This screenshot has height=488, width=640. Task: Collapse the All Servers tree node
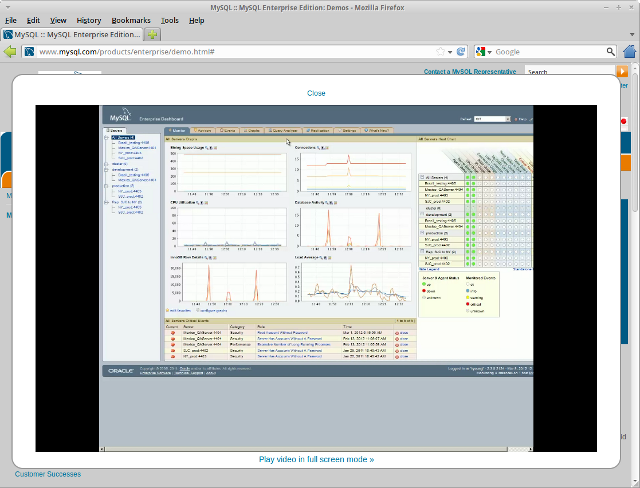(x=106, y=138)
